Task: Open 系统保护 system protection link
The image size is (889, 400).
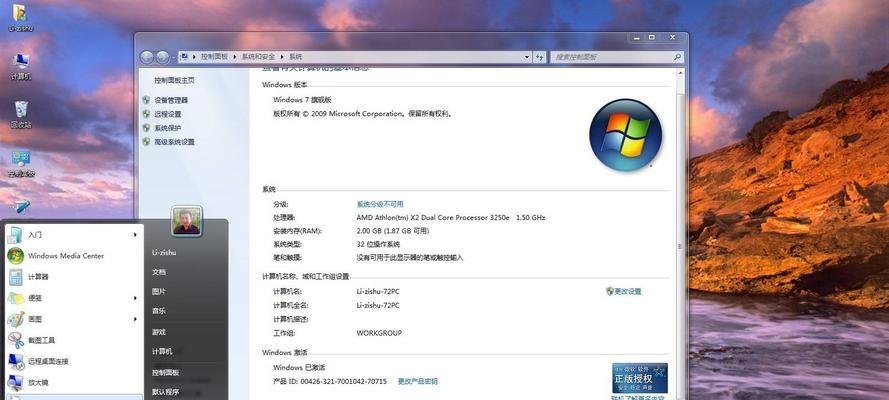Action: pyautogui.click(x=167, y=128)
